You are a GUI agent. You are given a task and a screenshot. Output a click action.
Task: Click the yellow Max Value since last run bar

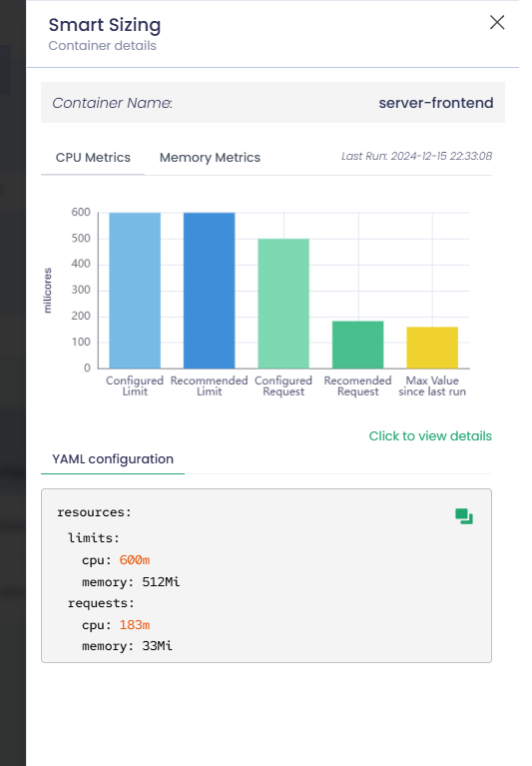(432, 348)
